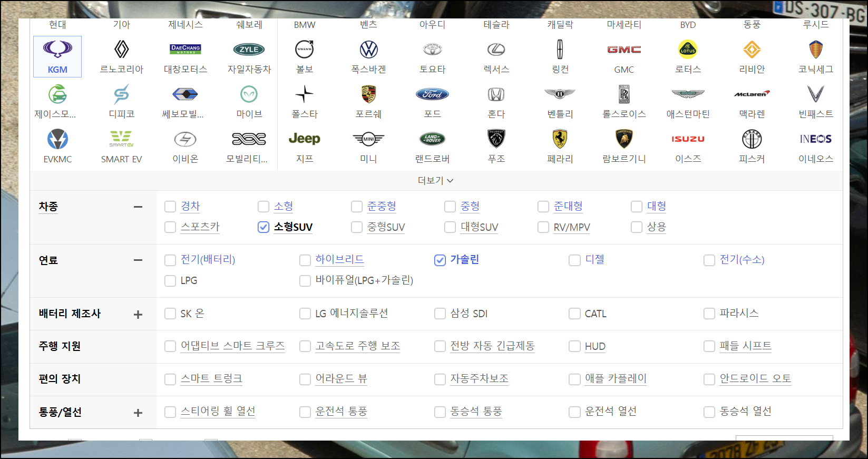Open the 안드로이드 오토 link

click(x=756, y=378)
